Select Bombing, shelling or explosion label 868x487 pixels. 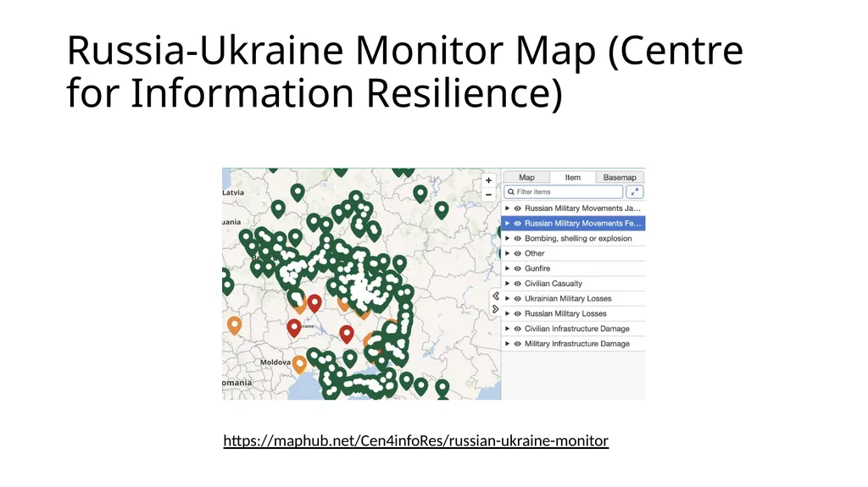[x=578, y=239]
